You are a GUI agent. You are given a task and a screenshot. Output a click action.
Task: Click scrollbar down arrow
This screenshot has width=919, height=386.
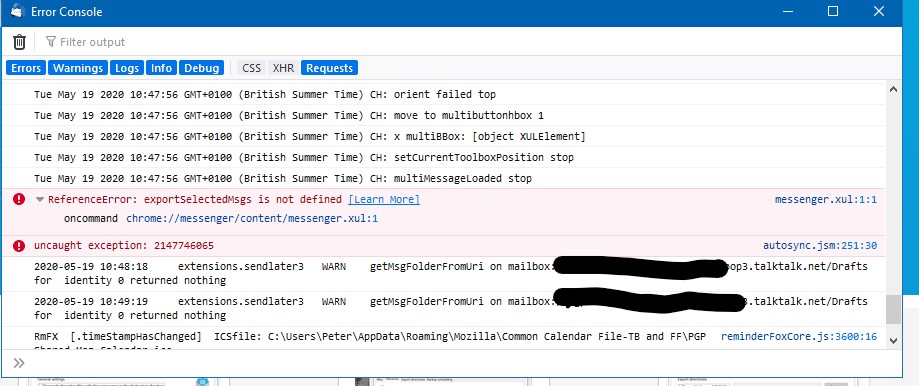click(893, 340)
